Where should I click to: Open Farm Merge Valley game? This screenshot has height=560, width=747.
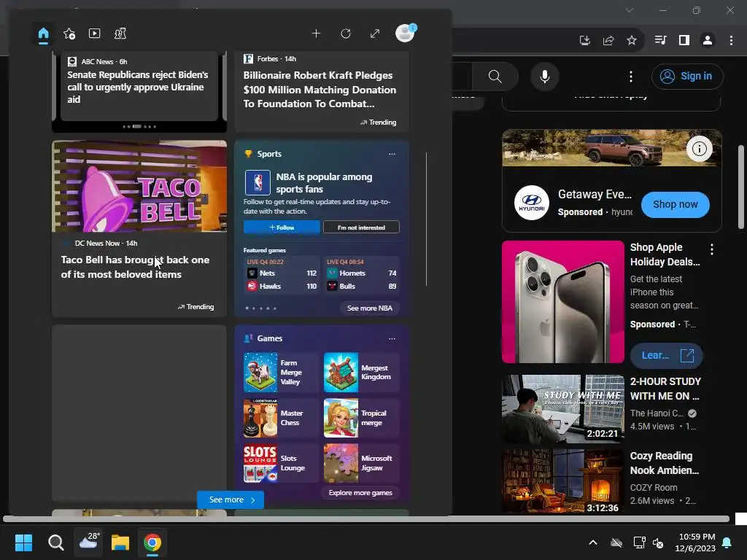[280, 373]
